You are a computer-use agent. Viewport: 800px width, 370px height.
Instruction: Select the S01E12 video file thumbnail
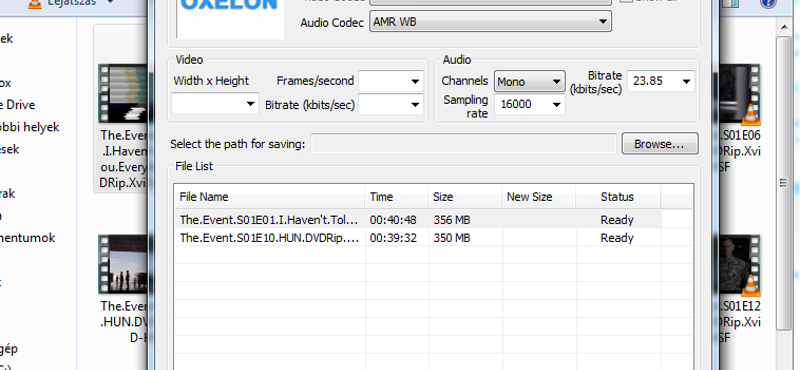coord(740,265)
